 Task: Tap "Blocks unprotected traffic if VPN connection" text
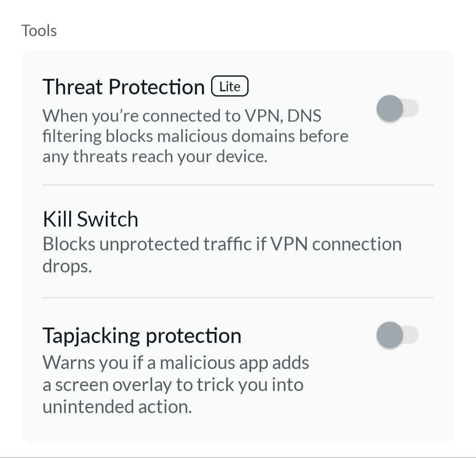pyautogui.click(x=222, y=244)
